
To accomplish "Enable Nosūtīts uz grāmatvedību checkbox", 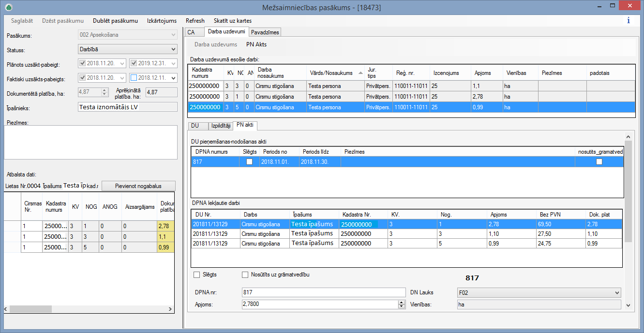I will pos(245,275).
